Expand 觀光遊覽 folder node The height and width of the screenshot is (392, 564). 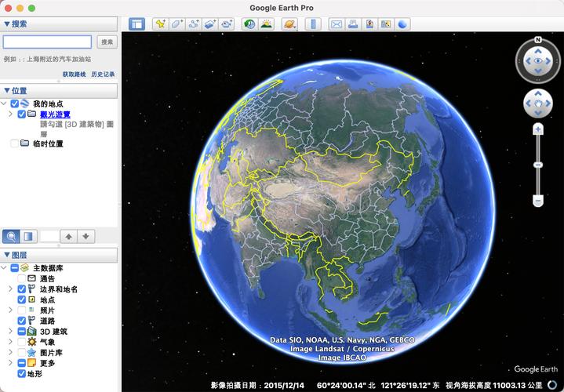pyautogui.click(x=11, y=114)
